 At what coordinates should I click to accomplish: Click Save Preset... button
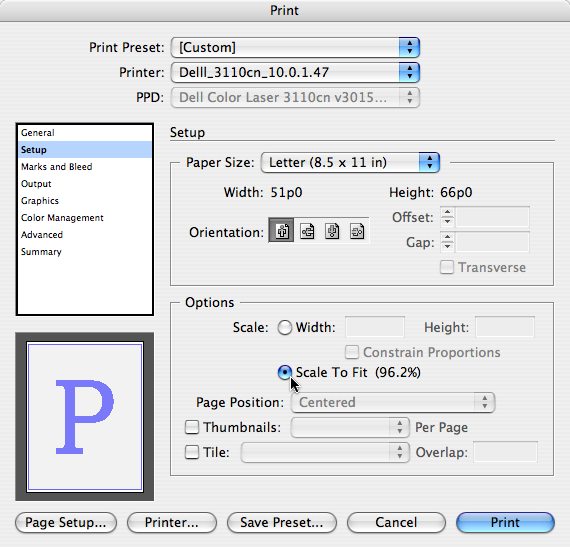tap(282, 523)
